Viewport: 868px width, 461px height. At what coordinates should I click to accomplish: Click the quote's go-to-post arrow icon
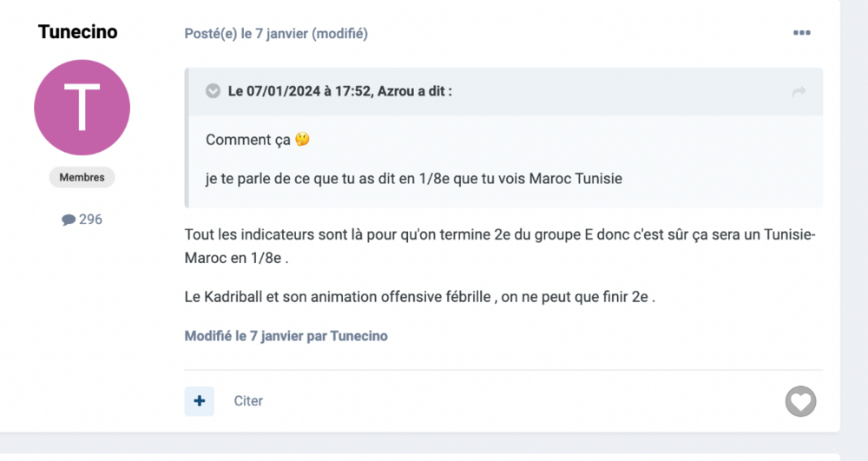799,91
